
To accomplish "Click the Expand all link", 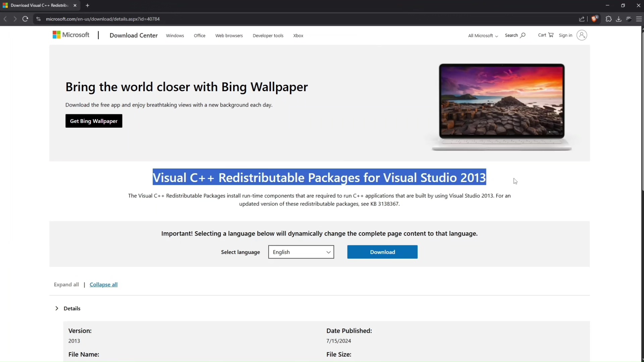I will pyautogui.click(x=66, y=285).
